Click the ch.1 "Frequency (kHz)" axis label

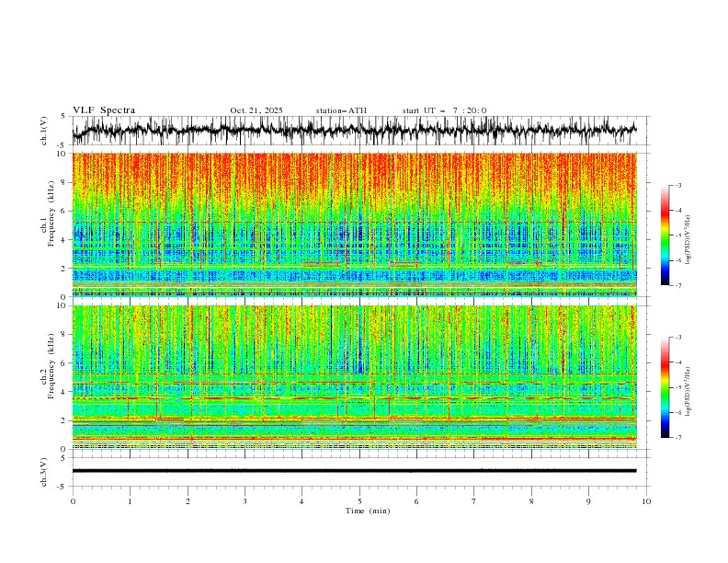pyautogui.click(x=51, y=214)
